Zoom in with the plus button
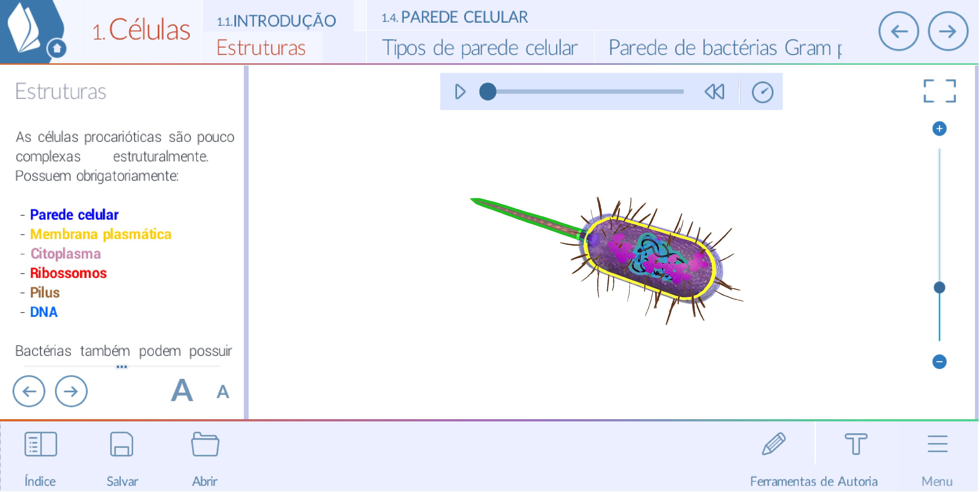The image size is (980, 492). [x=939, y=129]
